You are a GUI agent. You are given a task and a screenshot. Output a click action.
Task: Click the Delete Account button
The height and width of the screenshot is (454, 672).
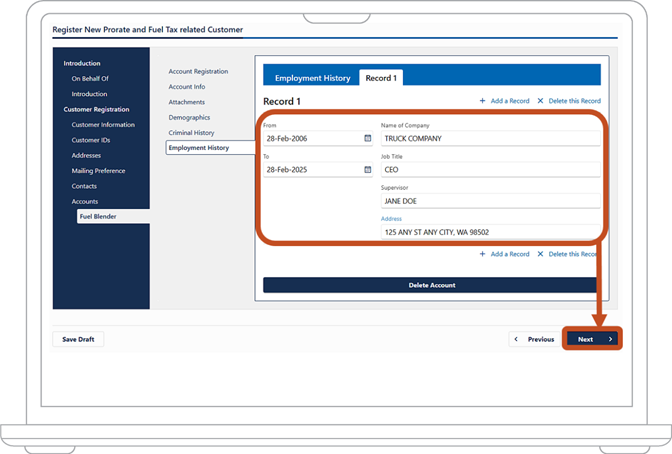pyautogui.click(x=430, y=285)
